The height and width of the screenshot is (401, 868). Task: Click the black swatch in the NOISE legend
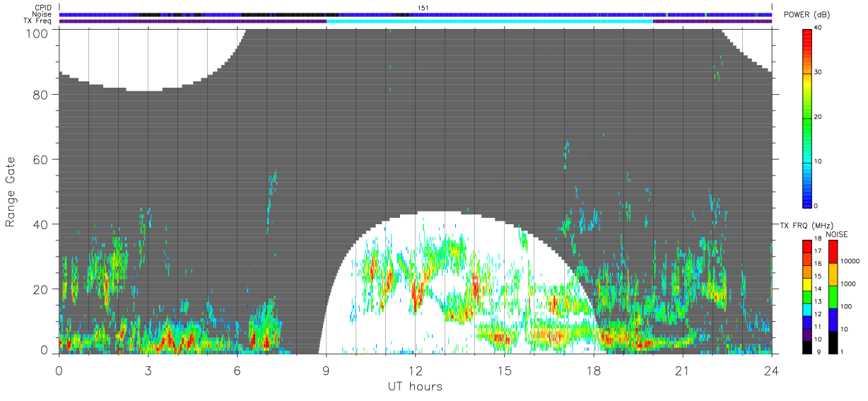pyautogui.click(x=833, y=342)
